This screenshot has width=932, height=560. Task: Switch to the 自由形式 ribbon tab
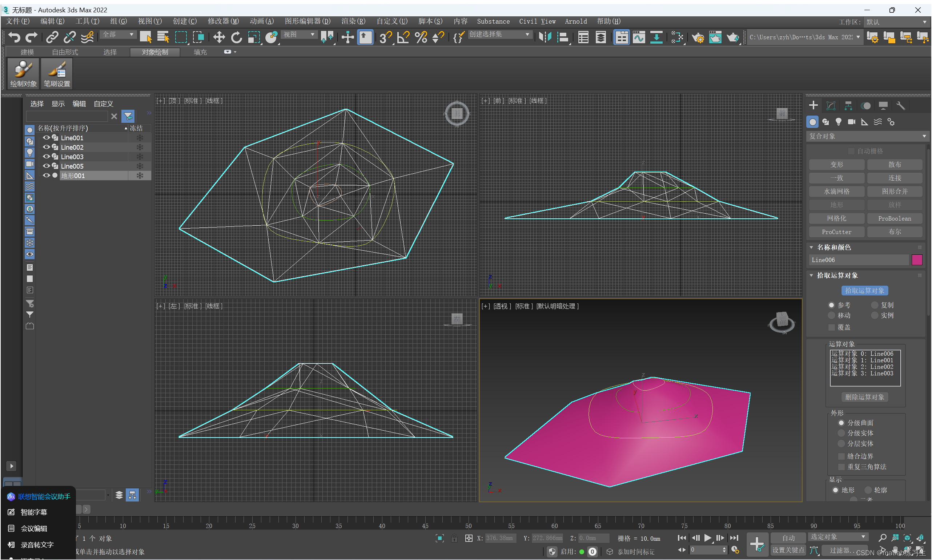pos(65,52)
